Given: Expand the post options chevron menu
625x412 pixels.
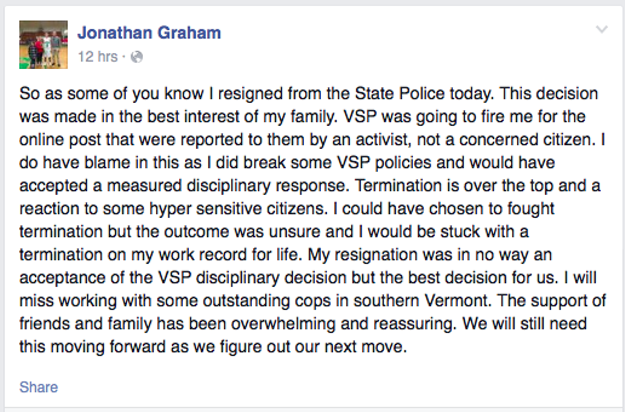Looking at the screenshot, I should (x=601, y=30).
